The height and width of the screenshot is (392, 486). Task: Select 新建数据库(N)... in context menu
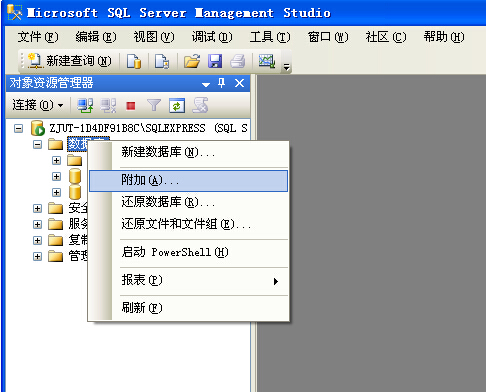tap(188, 152)
